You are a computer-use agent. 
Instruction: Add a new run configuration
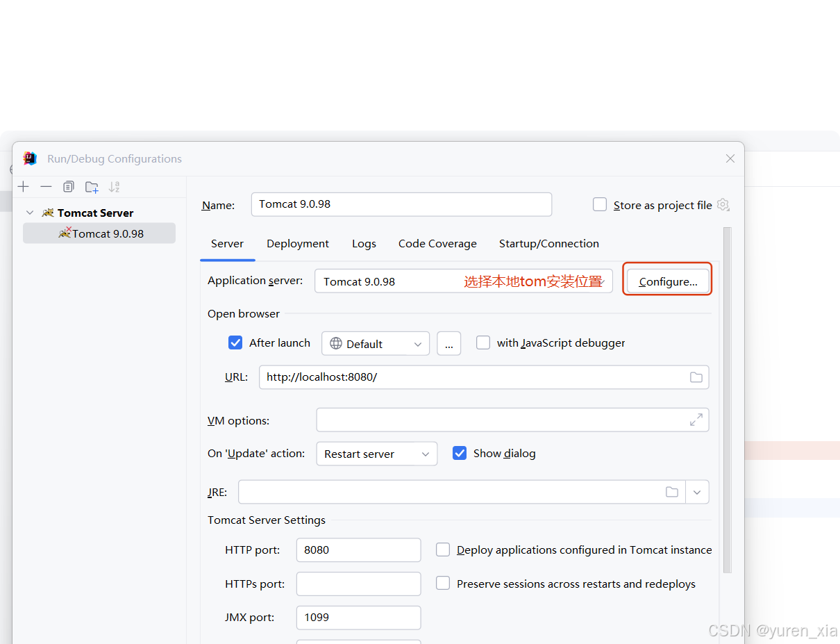tap(24, 187)
